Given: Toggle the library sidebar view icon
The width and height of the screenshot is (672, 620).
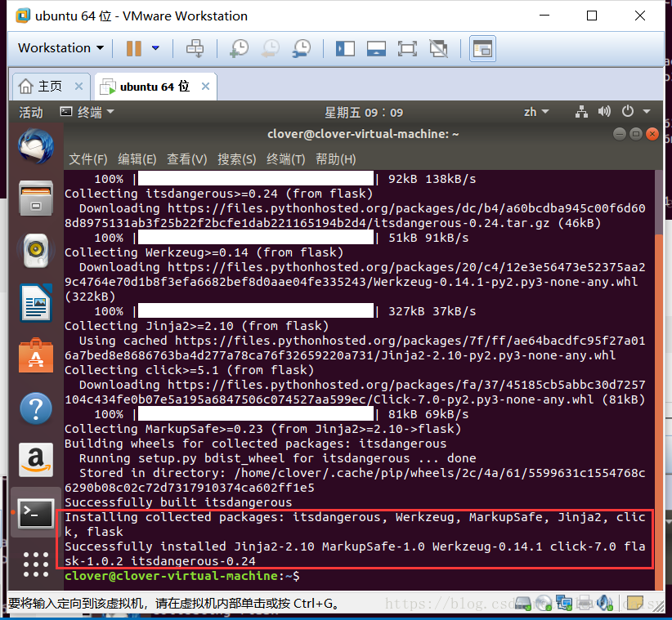Looking at the screenshot, I should pos(345,48).
